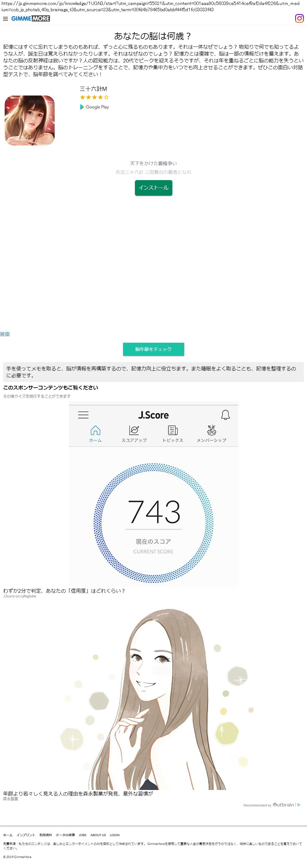Open the ABOUT US footer link
The height and width of the screenshot is (868, 307).
pos(98,835)
